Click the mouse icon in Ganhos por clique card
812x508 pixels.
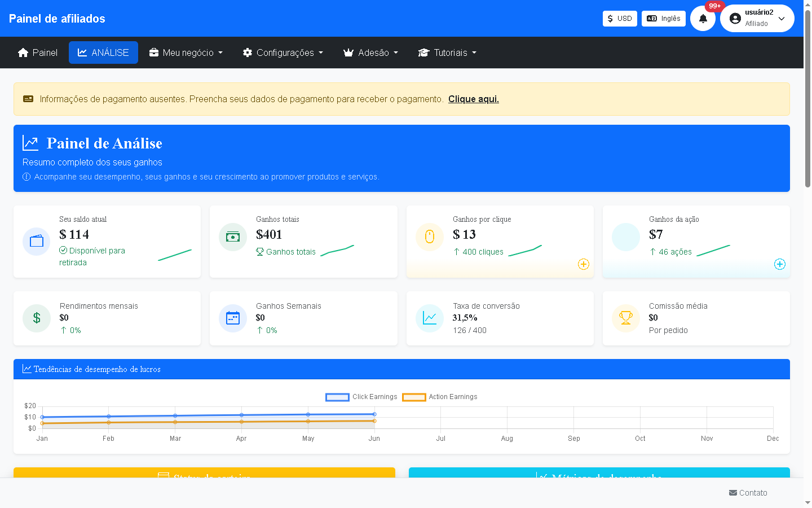coord(430,237)
